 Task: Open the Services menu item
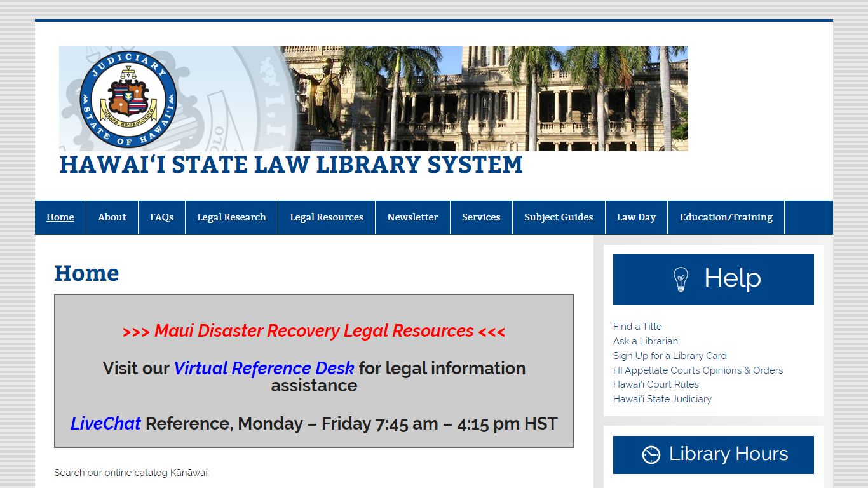pos(481,217)
